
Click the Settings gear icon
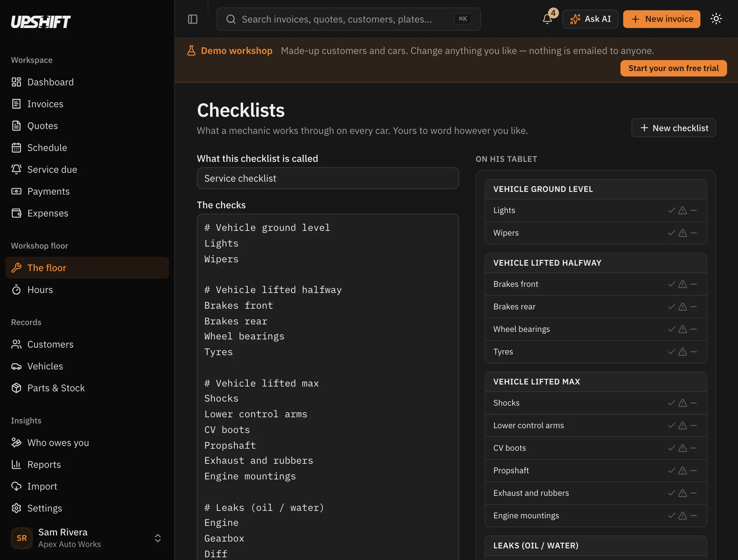[16, 508]
